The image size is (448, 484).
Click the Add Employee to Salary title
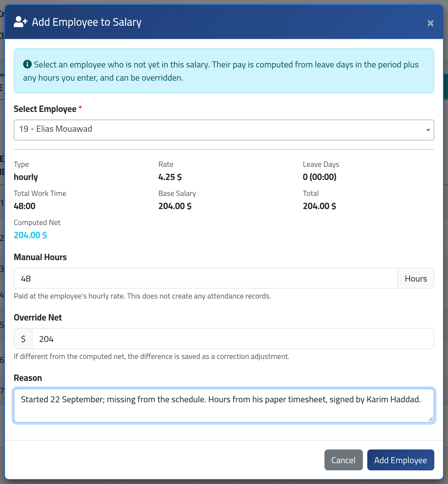coord(87,22)
